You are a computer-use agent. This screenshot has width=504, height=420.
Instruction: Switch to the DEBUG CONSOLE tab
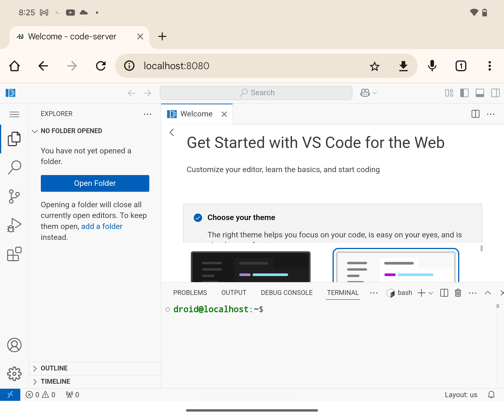(x=286, y=293)
